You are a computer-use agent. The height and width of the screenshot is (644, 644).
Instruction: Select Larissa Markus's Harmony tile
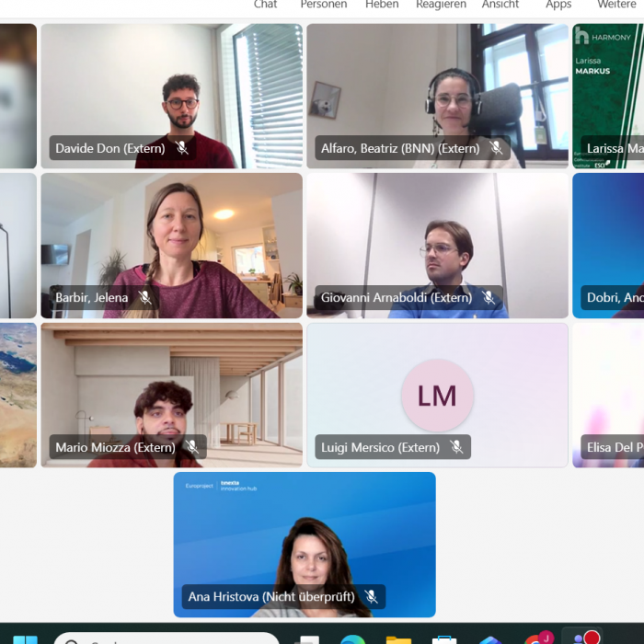608,96
